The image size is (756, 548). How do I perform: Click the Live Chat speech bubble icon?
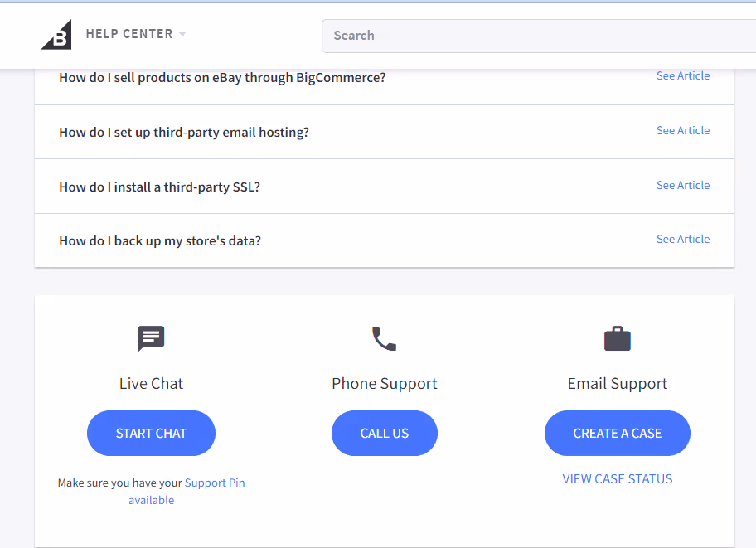(x=151, y=338)
